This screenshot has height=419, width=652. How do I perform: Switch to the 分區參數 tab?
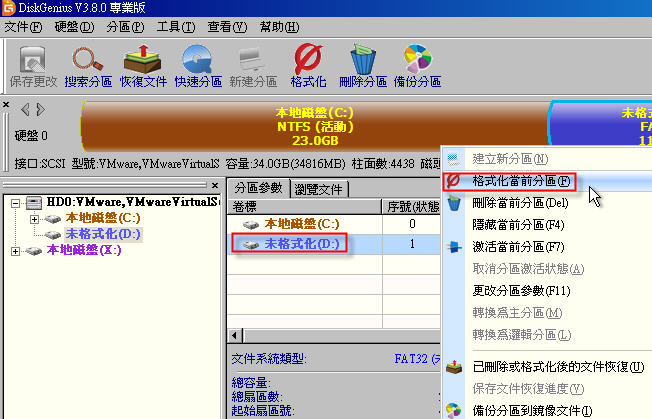(258, 188)
